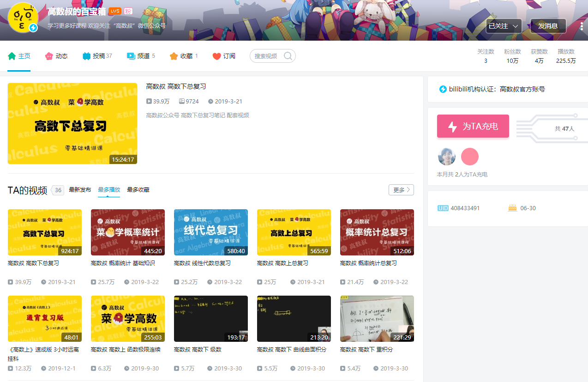
Task: Click the magnifier search icon
Action: pyautogui.click(x=288, y=56)
